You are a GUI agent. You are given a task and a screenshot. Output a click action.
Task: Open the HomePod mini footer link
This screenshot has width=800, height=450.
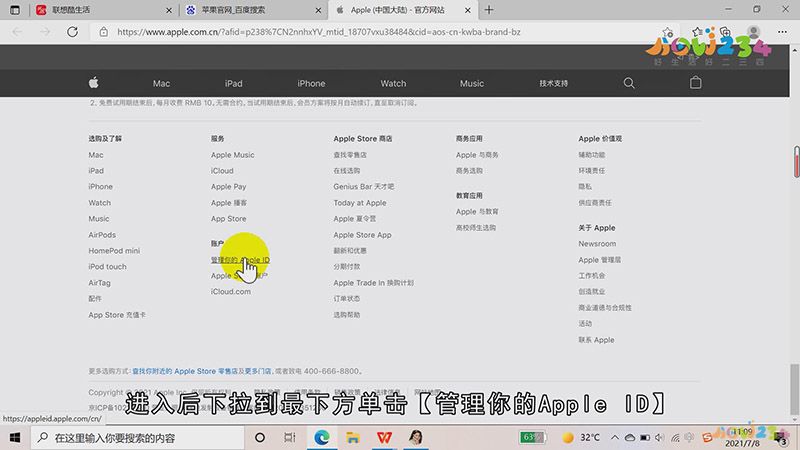tap(114, 251)
